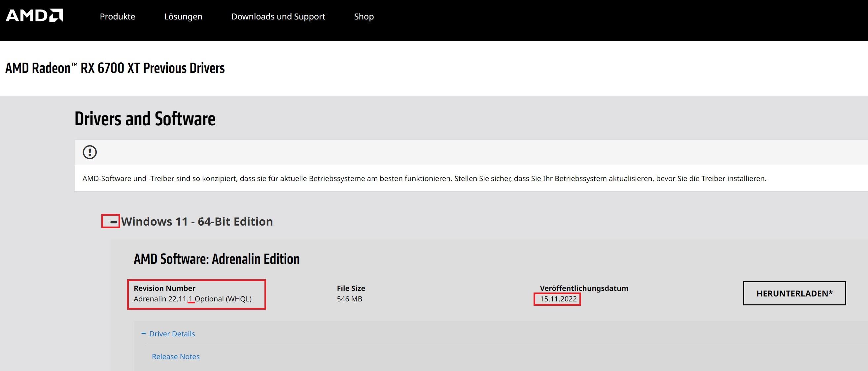Click the Drivers and Software heading
Viewport: 868px width, 371px height.
(145, 119)
